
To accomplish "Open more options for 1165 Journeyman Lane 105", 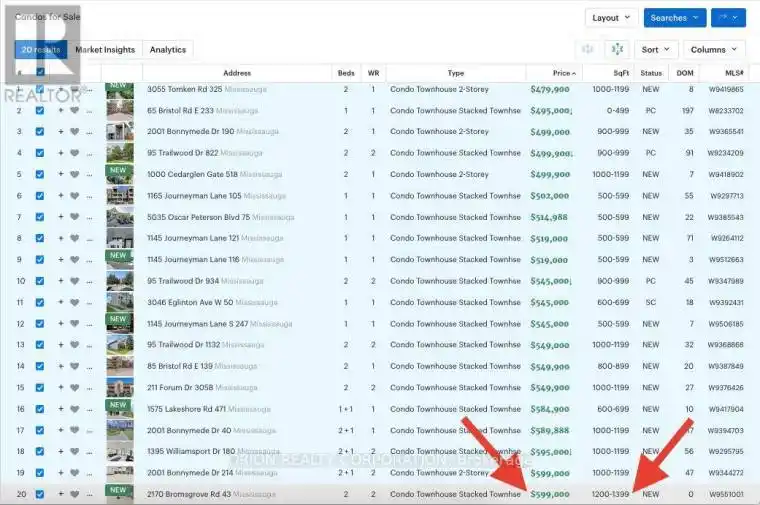I will coord(89,196).
